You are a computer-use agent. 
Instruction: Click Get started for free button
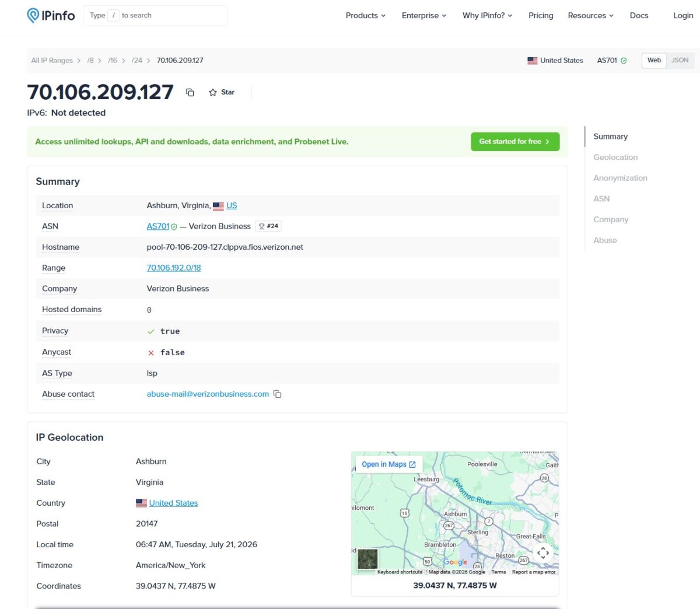(515, 142)
